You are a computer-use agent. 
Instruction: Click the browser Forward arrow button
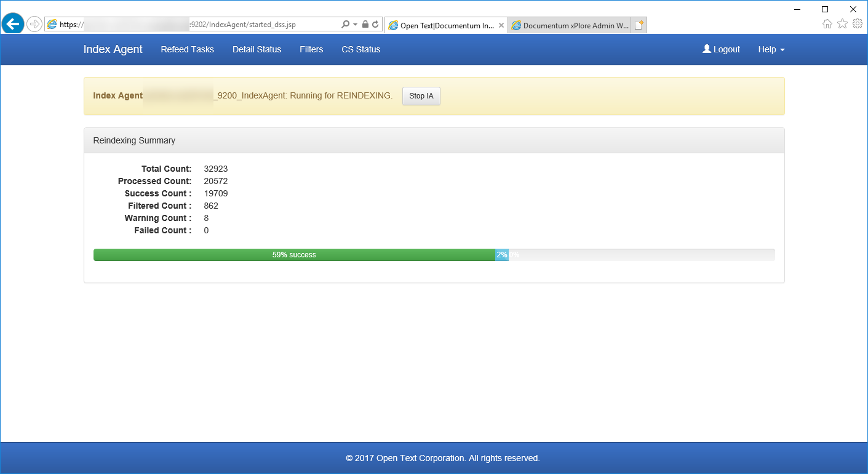pyautogui.click(x=34, y=24)
